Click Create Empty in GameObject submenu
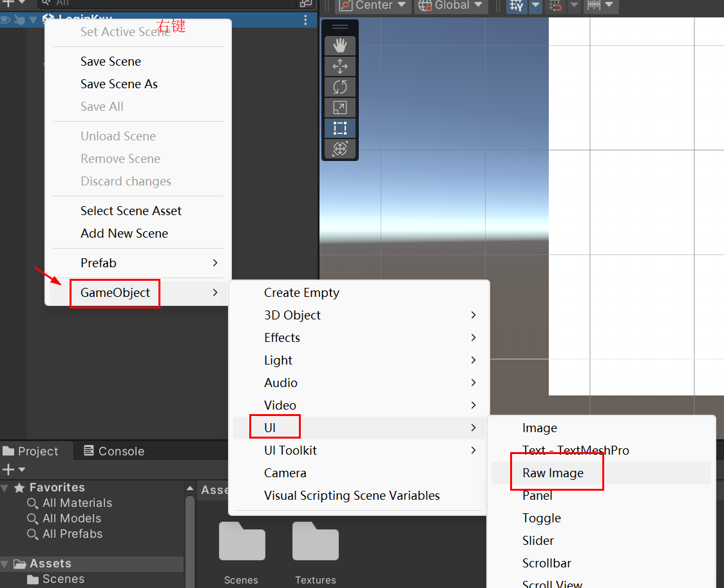The height and width of the screenshot is (588, 724). tap(301, 292)
